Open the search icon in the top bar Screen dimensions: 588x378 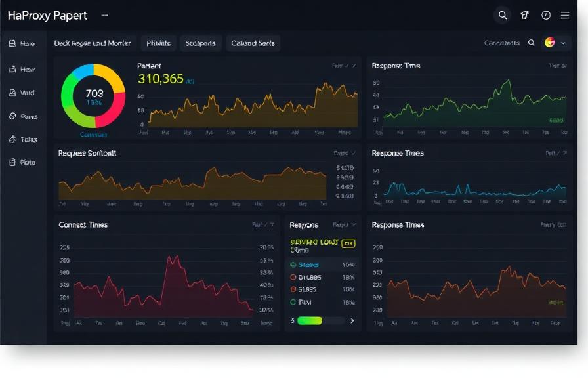[503, 14]
